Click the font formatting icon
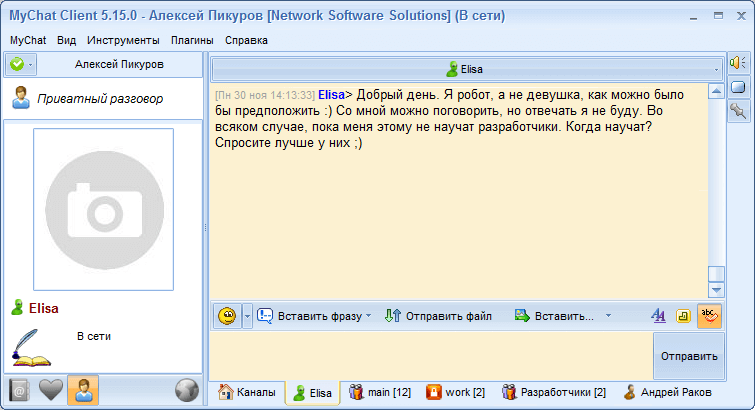 pyautogui.click(x=658, y=316)
